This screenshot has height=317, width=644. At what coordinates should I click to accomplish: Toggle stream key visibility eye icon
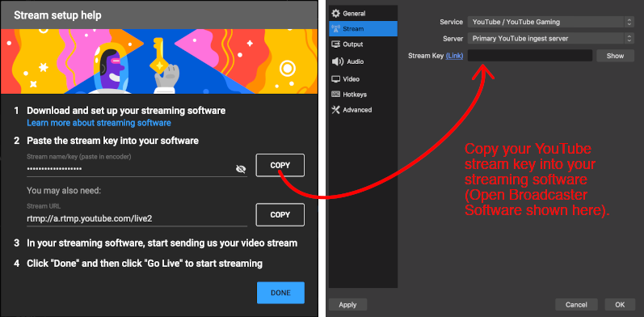pos(241,169)
